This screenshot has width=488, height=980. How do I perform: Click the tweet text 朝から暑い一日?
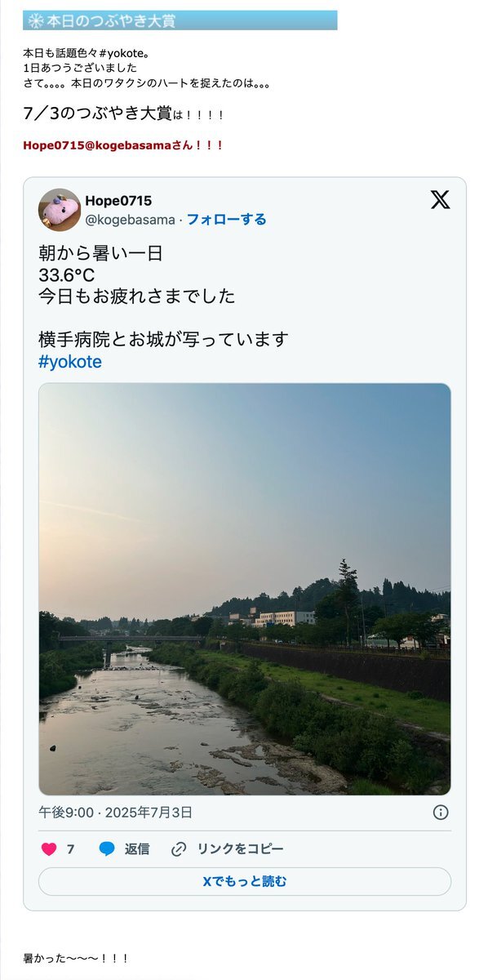(100, 253)
